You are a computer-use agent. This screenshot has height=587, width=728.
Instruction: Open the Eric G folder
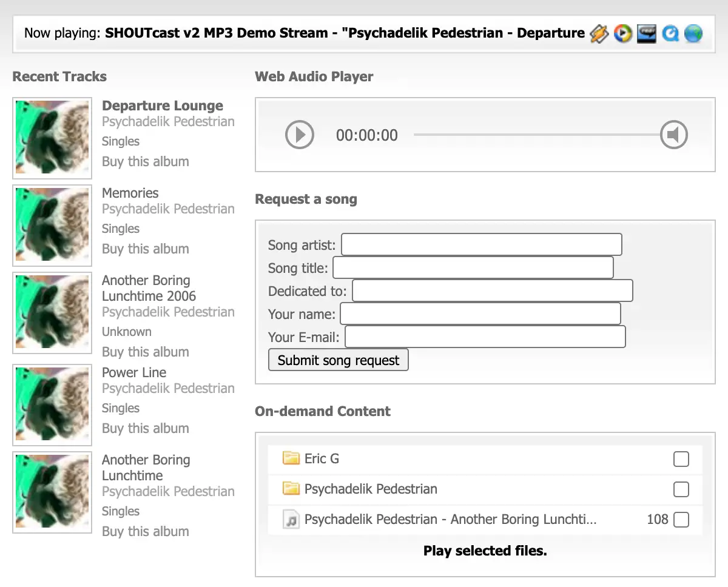322,458
